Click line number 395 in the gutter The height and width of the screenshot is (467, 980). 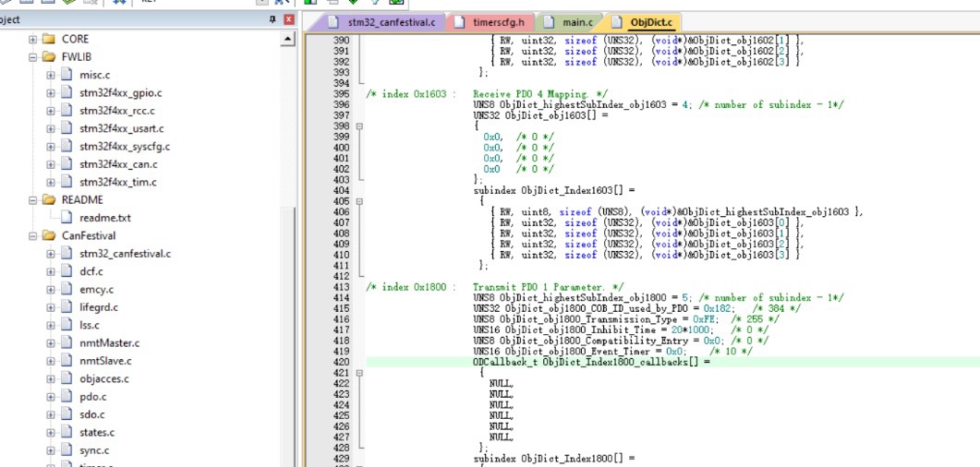tap(342, 94)
